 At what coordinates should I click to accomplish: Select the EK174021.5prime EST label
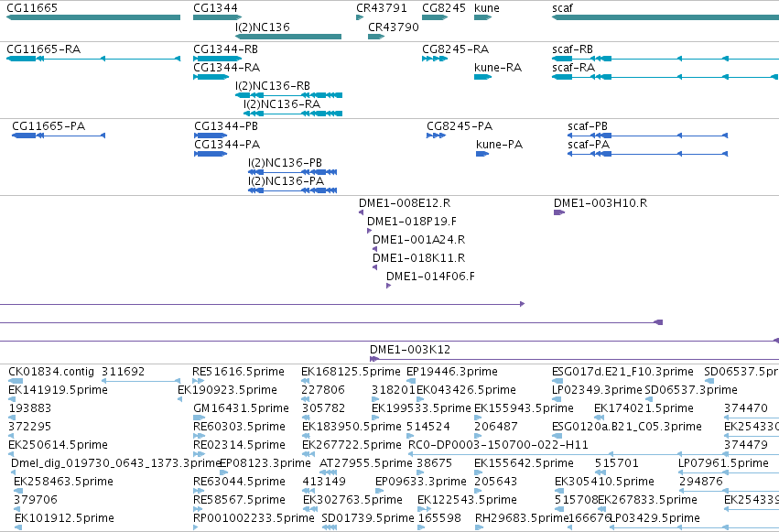(644, 408)
